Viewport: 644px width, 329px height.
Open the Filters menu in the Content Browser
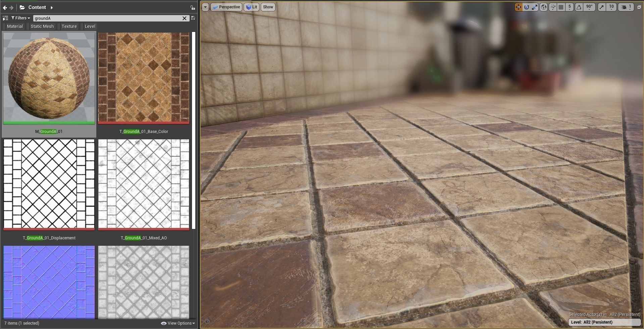tap(20, 18)
